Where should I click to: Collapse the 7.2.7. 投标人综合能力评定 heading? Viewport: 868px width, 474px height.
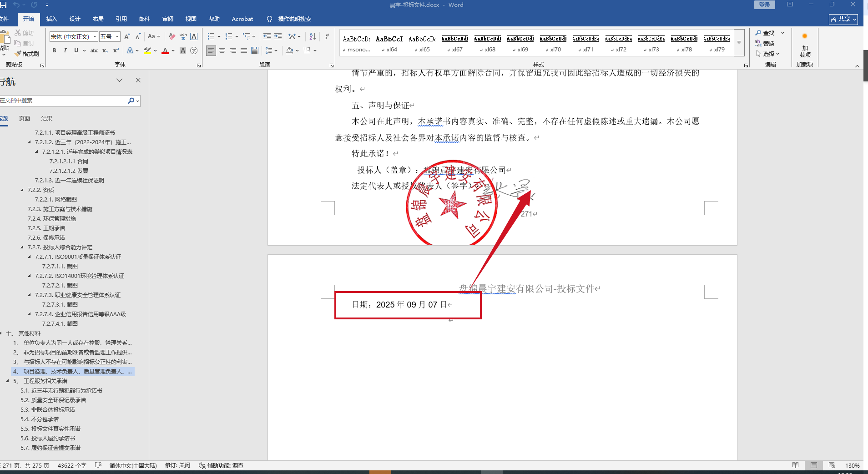(x=22, y=247)
